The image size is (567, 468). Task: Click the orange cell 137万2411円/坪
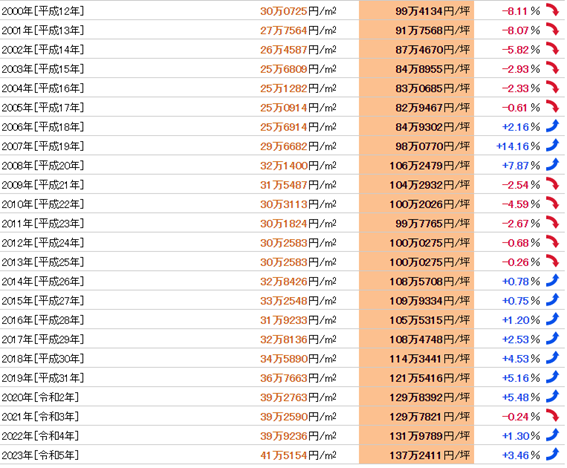click(416, 455)
